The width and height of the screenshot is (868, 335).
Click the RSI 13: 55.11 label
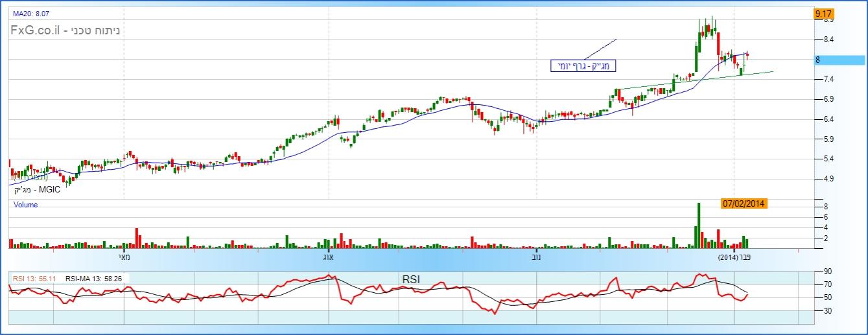pos(34,278)
